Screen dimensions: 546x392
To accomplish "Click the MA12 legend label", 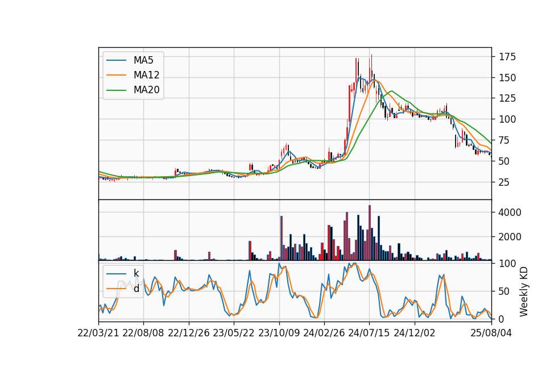I will 146,75.
